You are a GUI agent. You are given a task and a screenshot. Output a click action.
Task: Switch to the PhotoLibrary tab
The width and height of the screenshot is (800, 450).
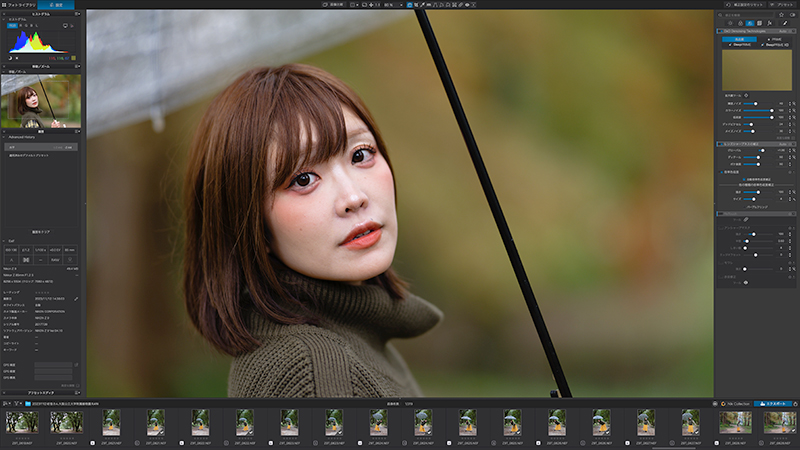click(x=18, y=5)
